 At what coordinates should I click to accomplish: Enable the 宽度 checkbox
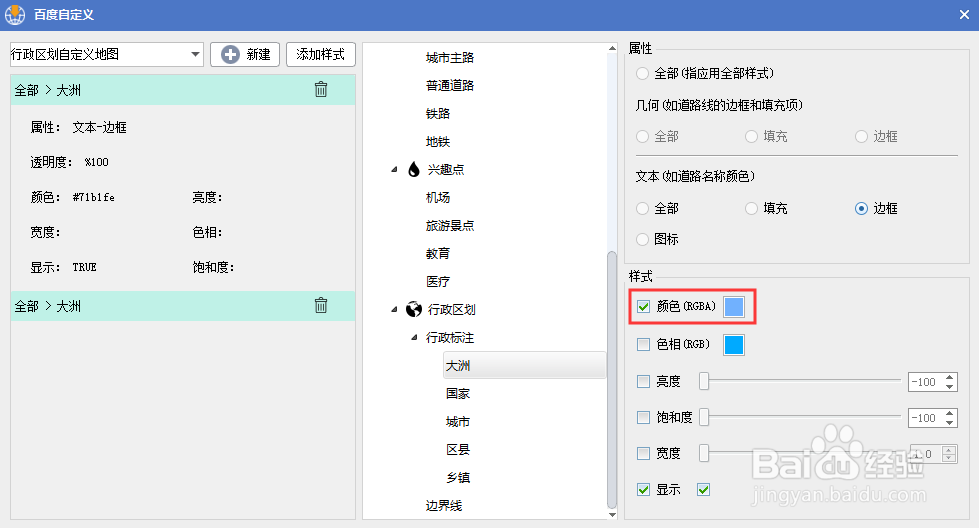644,453
